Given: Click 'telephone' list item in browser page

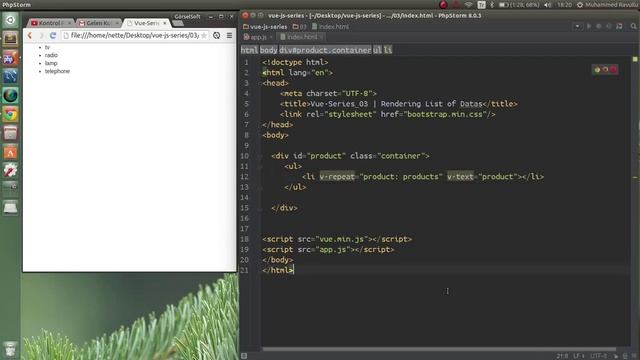Looking at the screenshot, I should [x=57, y=71].
